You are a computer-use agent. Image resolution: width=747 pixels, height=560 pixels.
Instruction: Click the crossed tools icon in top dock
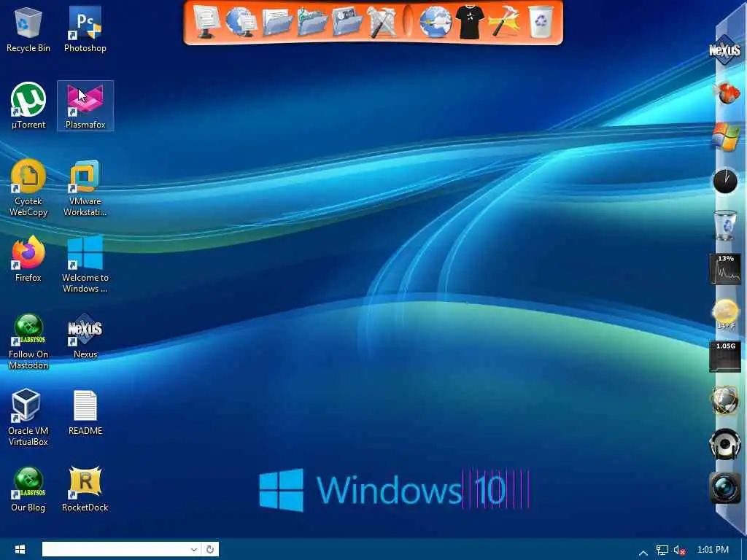(x=382, y=22)
